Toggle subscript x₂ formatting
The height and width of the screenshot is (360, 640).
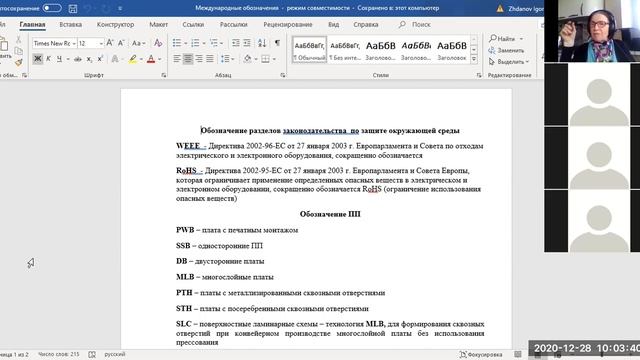pyautogui.click(x=89, y=59)
